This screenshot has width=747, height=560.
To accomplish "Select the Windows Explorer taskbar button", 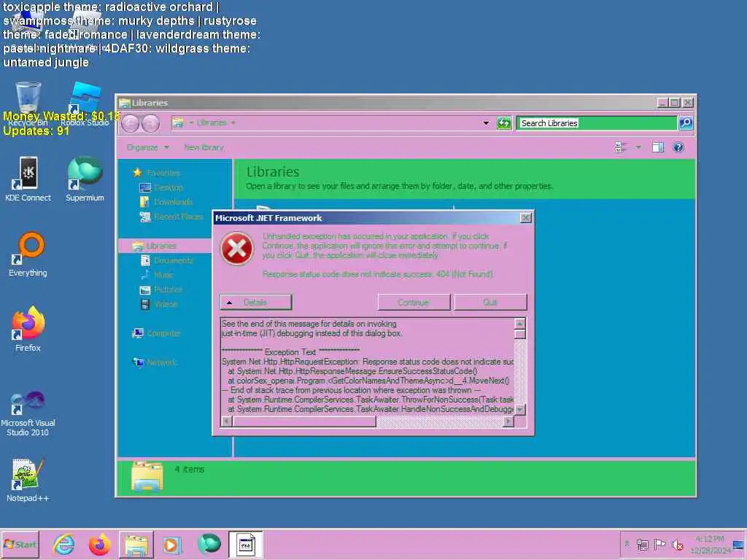I will pyautogui.click(x=136, y=544).
